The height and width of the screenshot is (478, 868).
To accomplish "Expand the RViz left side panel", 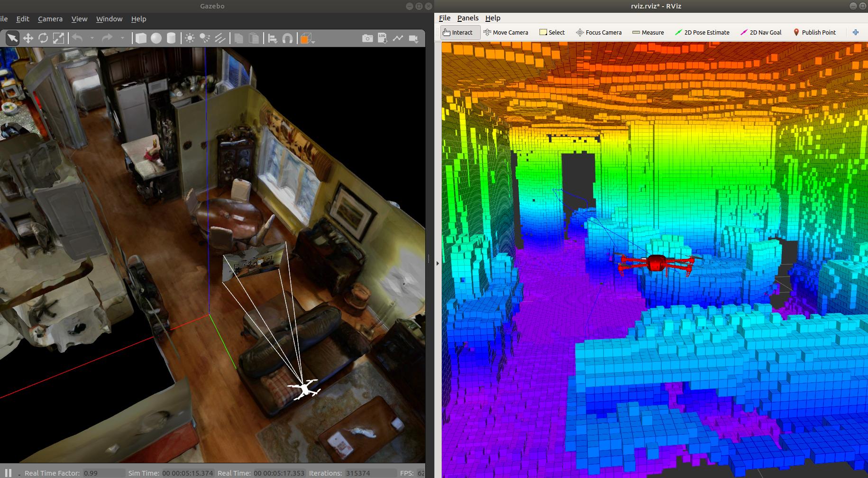I will click(438, 263).
